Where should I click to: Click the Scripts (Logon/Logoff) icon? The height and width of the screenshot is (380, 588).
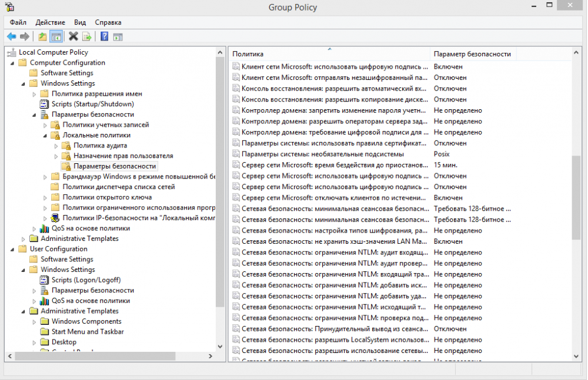tap(44, 280)
